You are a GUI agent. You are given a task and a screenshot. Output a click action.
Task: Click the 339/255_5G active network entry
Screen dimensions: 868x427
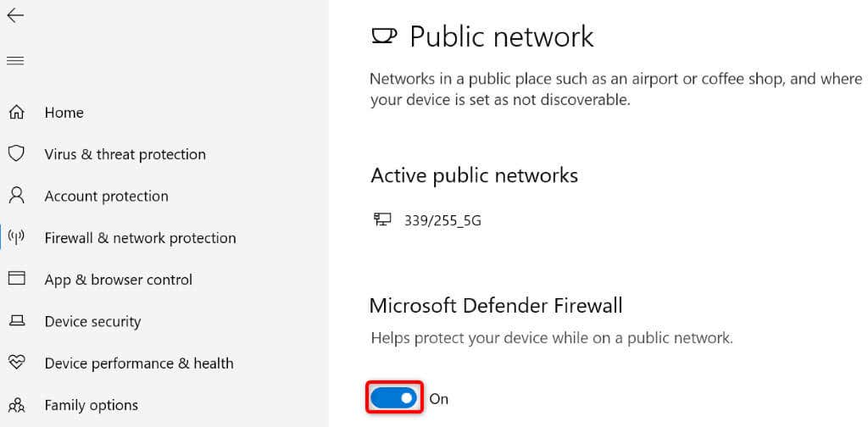click(442, 220)
